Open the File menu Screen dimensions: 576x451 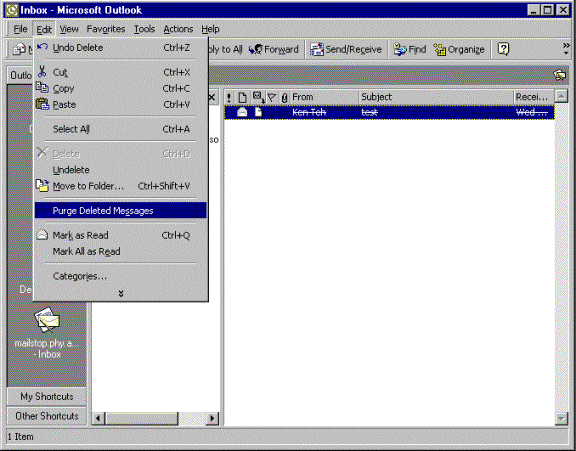[x=20, y=29]
